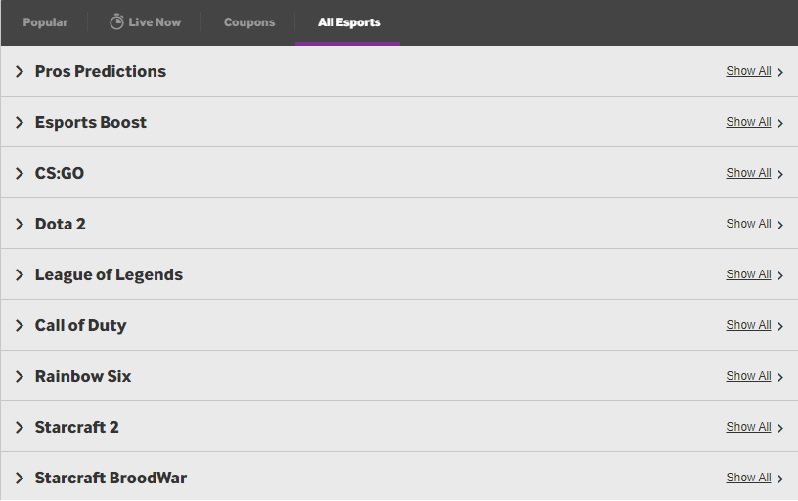This screenshot has width=798, height=501.
Task: Expand the League of Legends chevron
Action: click(x=19, y=275)
